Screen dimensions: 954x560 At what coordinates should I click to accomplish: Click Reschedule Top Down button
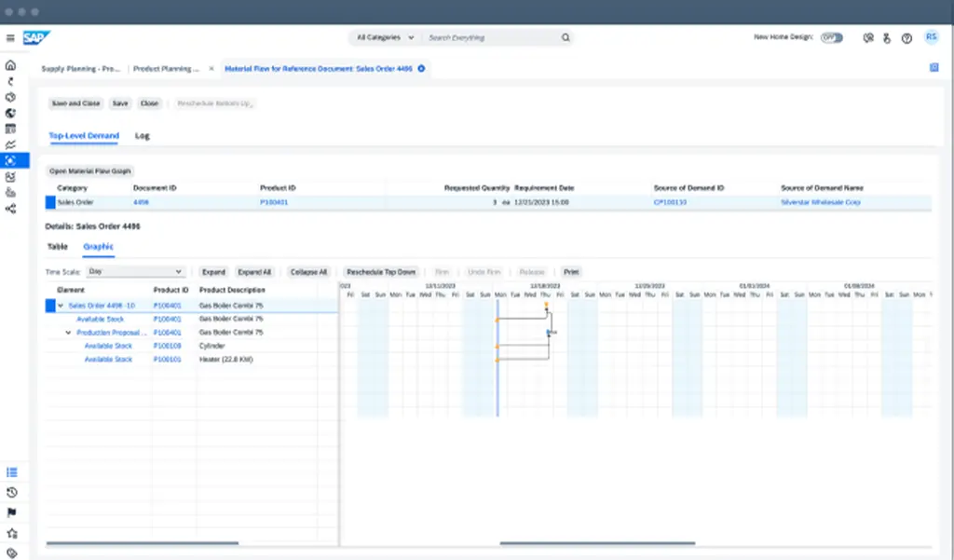point(381,272)
